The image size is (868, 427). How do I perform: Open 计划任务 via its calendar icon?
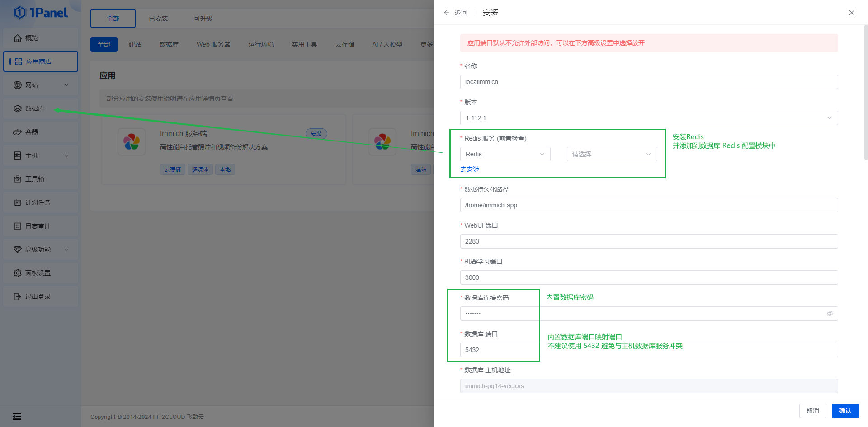(x=18, y=202)
